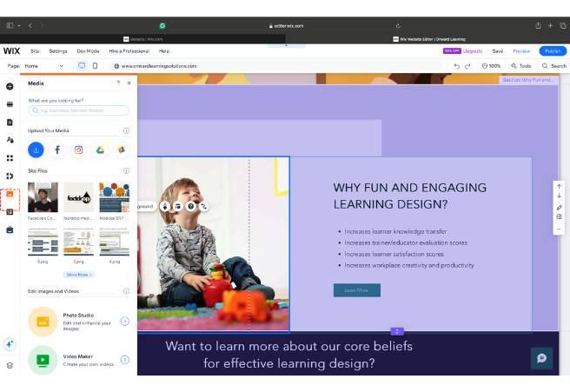Import media from Google Photos
Viewport: 570px width, 392px height.
[122, 149]
